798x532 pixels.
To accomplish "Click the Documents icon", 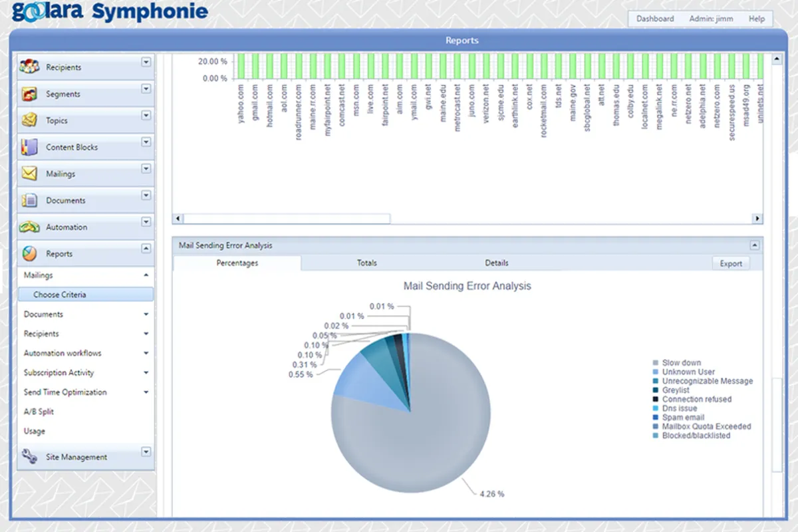I will (x=29, y=200).
